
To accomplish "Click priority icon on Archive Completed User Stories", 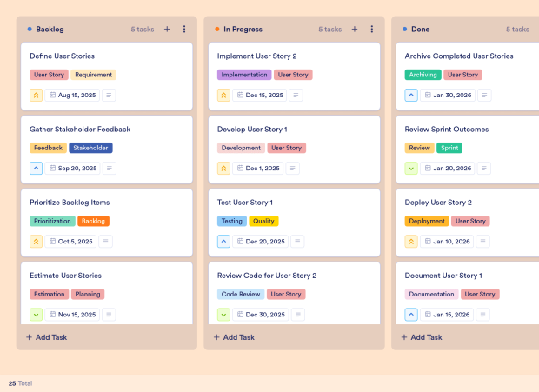I will click(x=411, y=95).
